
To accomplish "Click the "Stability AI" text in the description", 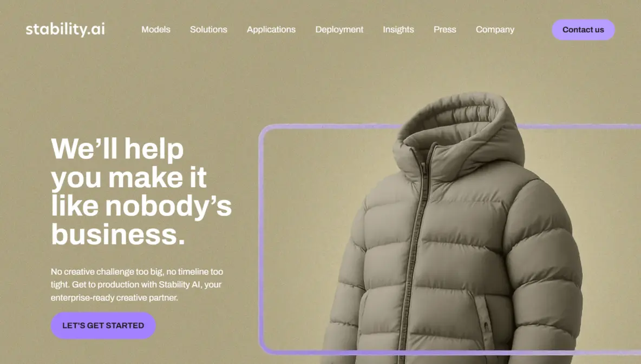I will tap(180, 284).
